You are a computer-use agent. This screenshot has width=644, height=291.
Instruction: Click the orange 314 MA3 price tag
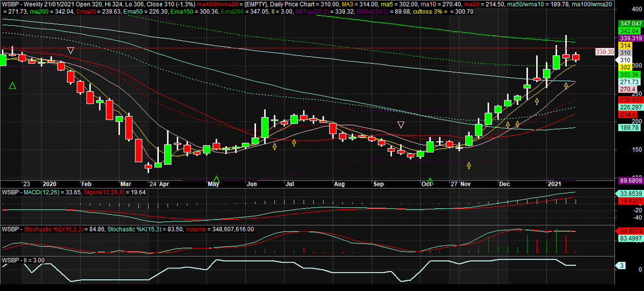pos(625,47)
